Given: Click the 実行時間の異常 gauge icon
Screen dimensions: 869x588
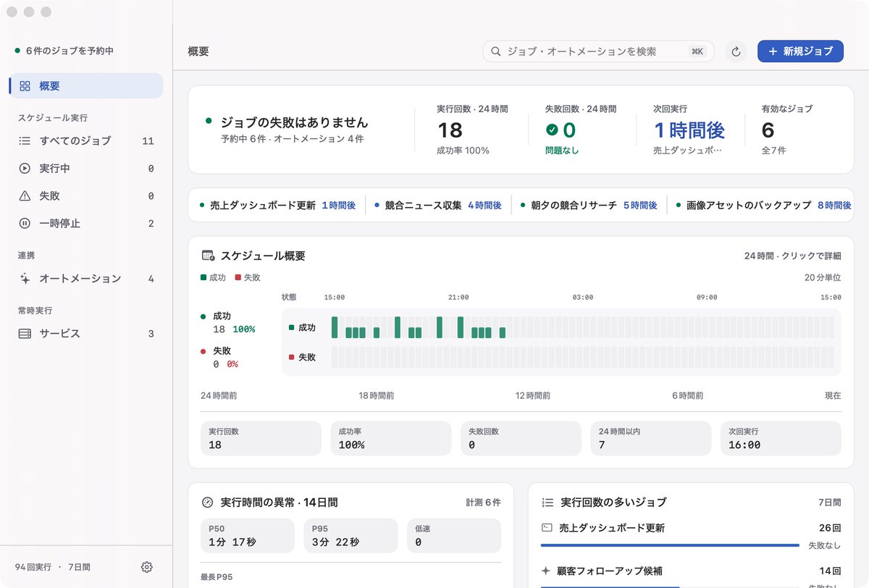Looking at the screenshot, I should coord(208,502).
